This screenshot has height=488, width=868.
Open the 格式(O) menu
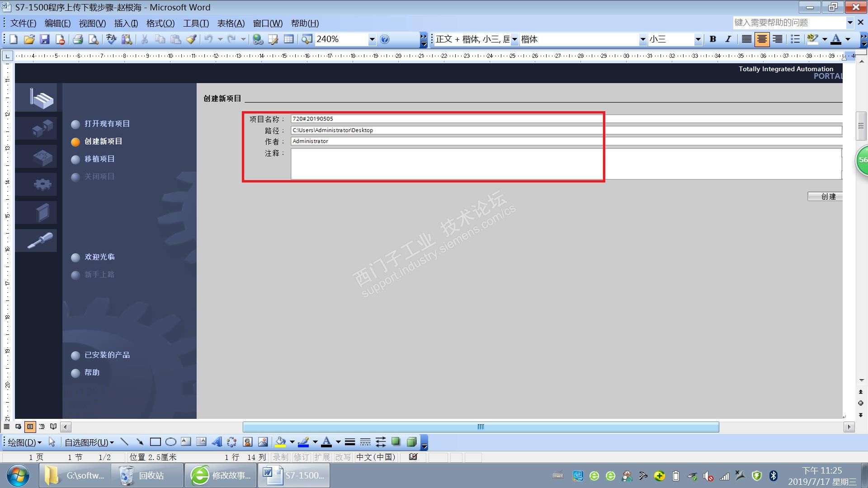click(x=160, y=23)
